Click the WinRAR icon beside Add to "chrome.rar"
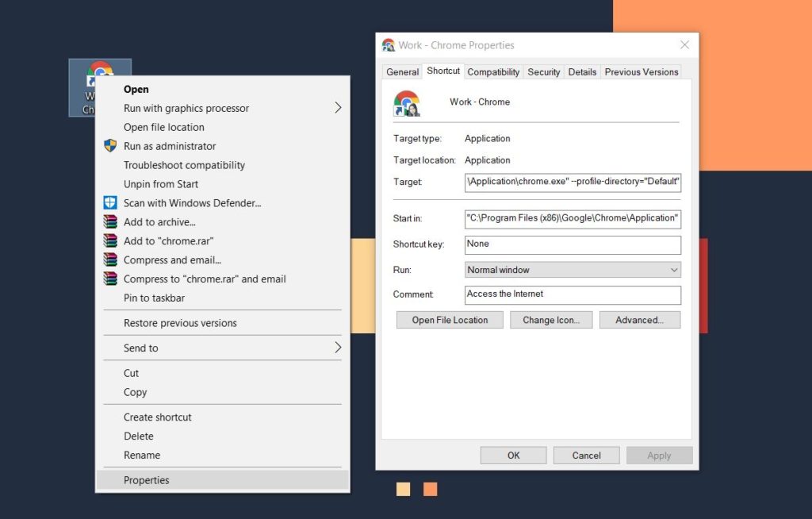Screen dimensions: 812x519 tap(110, 241)
